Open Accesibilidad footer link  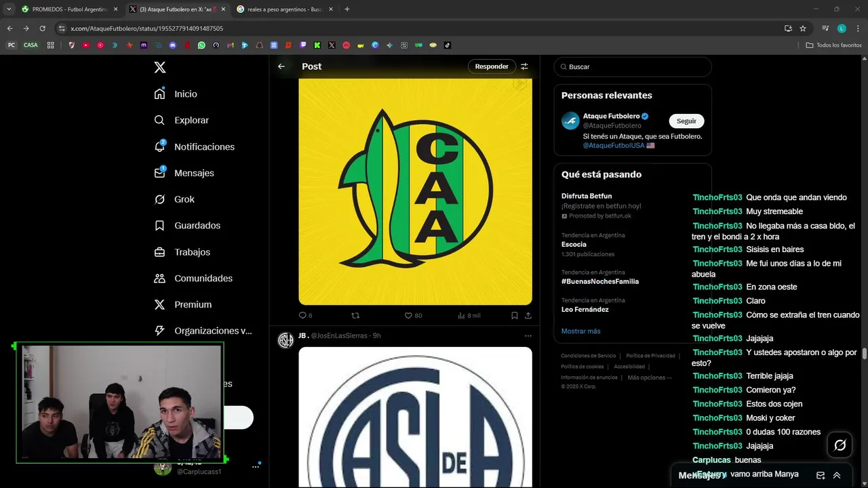[629, 367]
